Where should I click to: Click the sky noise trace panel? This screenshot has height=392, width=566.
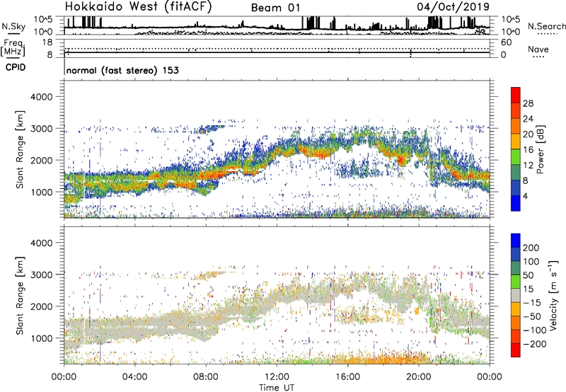click(x=277, y=25)
